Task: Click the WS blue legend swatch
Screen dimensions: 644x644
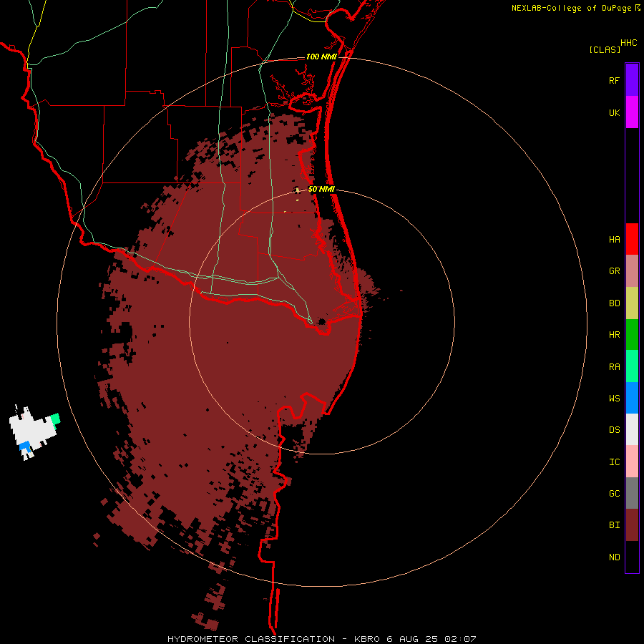Action: coord(632,398)
